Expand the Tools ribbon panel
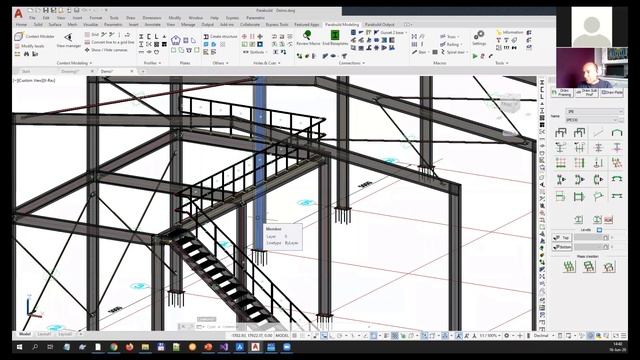 pos(502,63)
